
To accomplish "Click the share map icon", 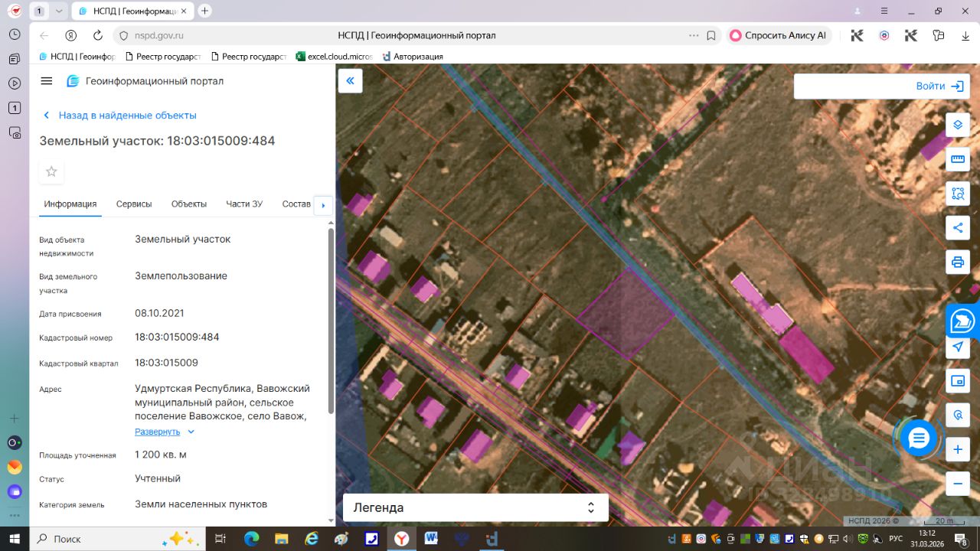I will (x=957, y=227).
